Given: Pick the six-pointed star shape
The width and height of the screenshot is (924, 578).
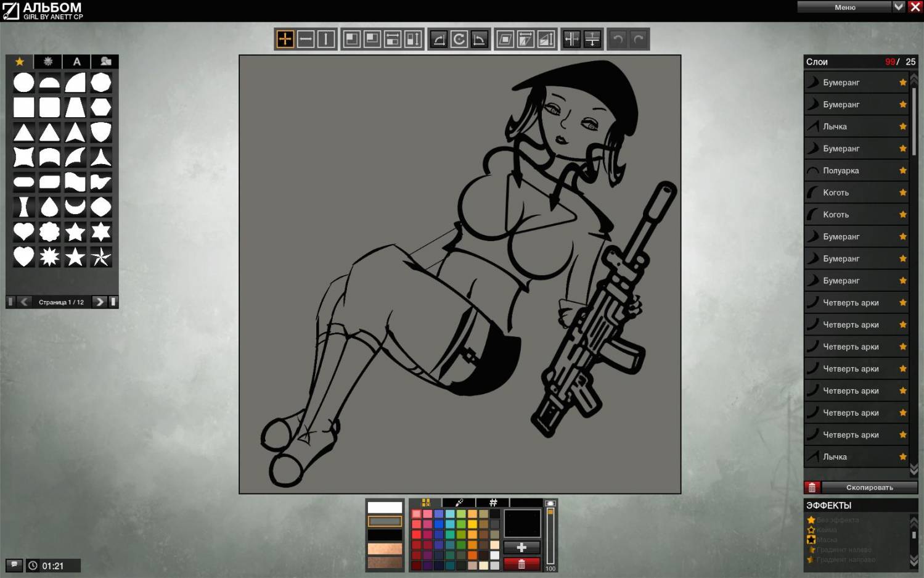Looking at the screenshot, I should [101, 232].
